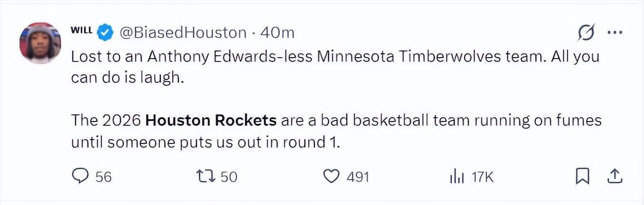Click the repost arrows icon
Viewport: 644px width, 205px height.
[x=205, y=177]
